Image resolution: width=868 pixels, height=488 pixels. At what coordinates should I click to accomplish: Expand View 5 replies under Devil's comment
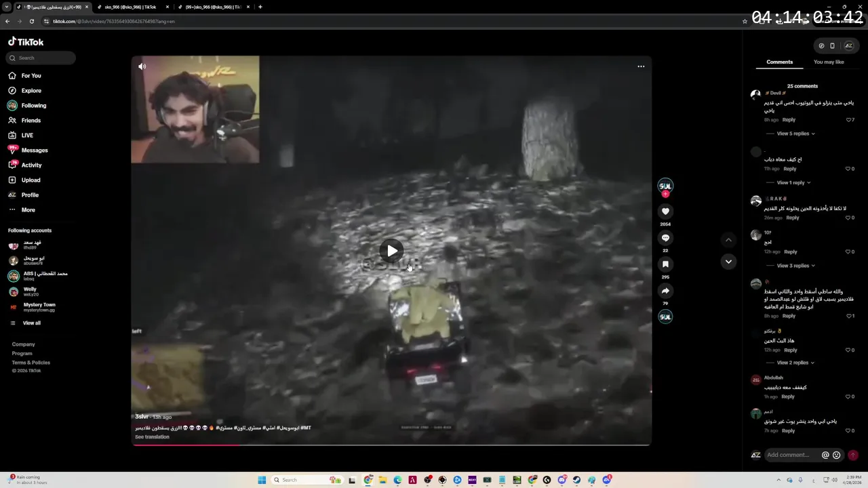click(x=795, y=134)
